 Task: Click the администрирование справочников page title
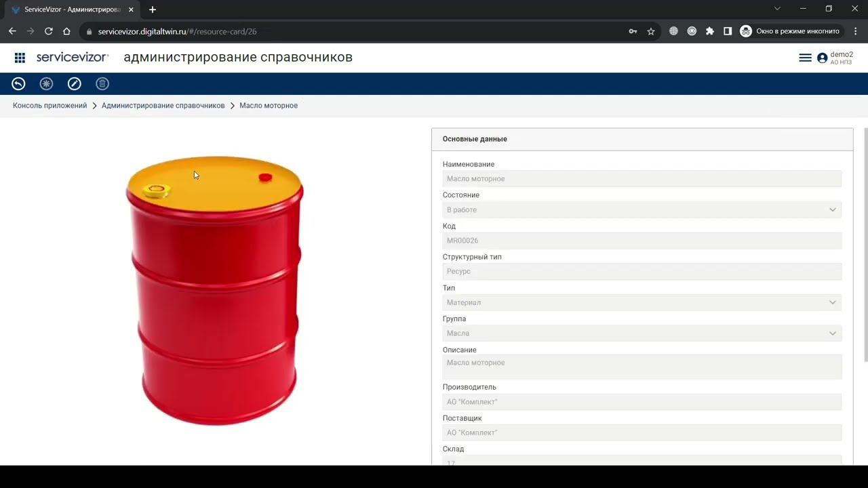coord(238,58)
